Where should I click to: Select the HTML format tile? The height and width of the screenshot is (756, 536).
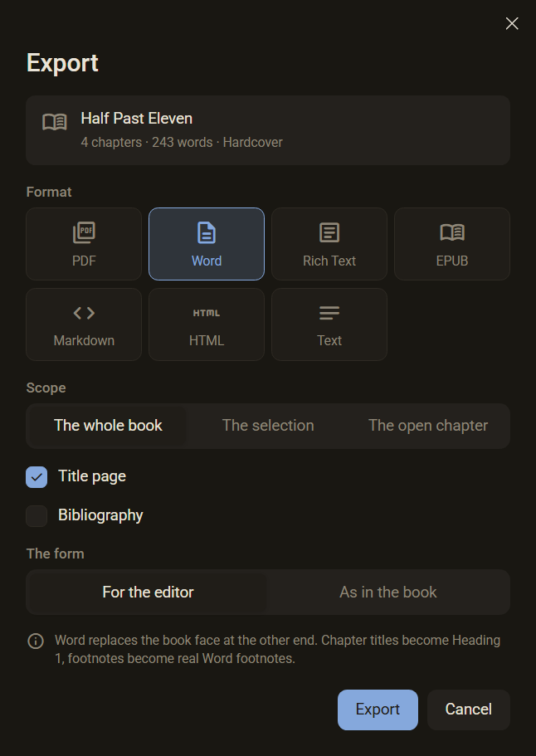pos(207,324)
